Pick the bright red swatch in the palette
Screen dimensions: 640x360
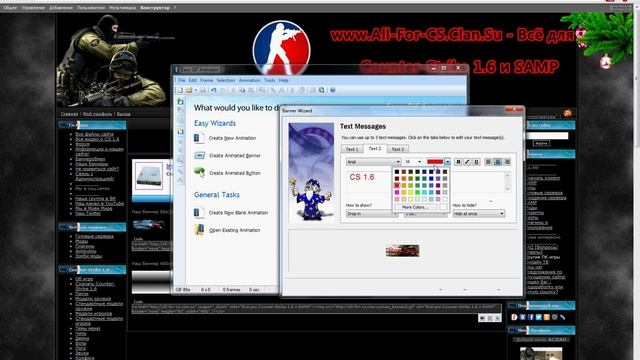pyautogui.click(x=397, y=185)
